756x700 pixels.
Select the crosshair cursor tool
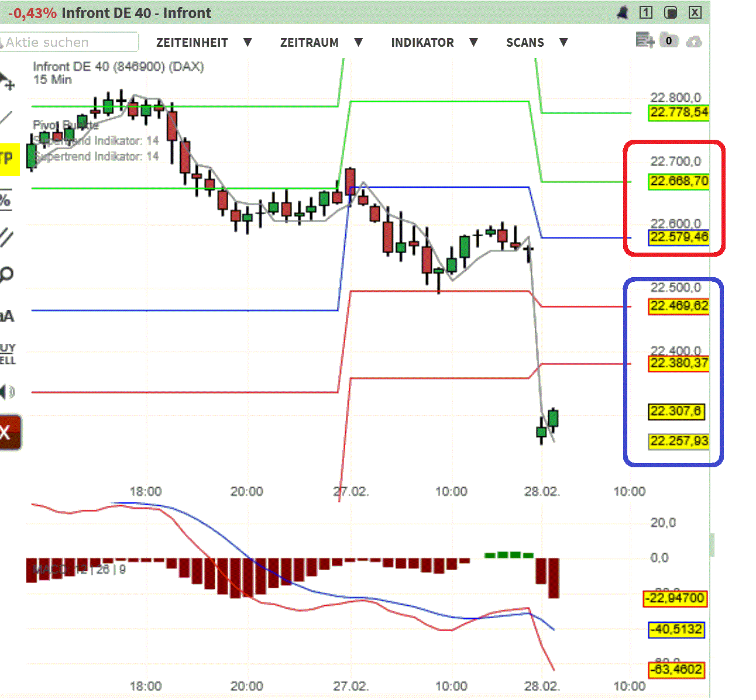pos(6,79)
